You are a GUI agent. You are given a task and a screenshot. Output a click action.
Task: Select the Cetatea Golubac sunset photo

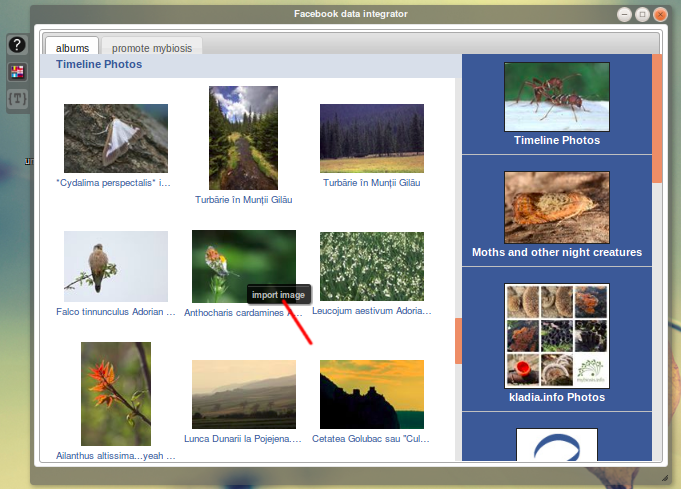pos(371,393)
